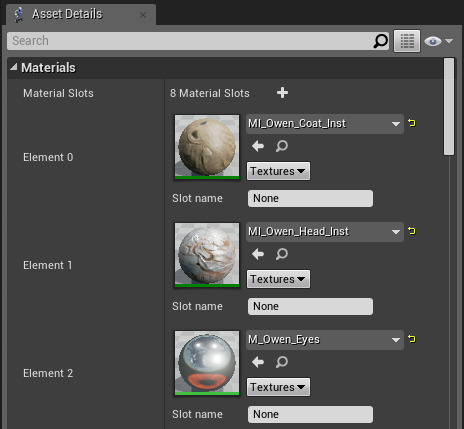The image size is (464, 429).
Task: Edit Slot name field for Element 0
Action: (310, 198)
